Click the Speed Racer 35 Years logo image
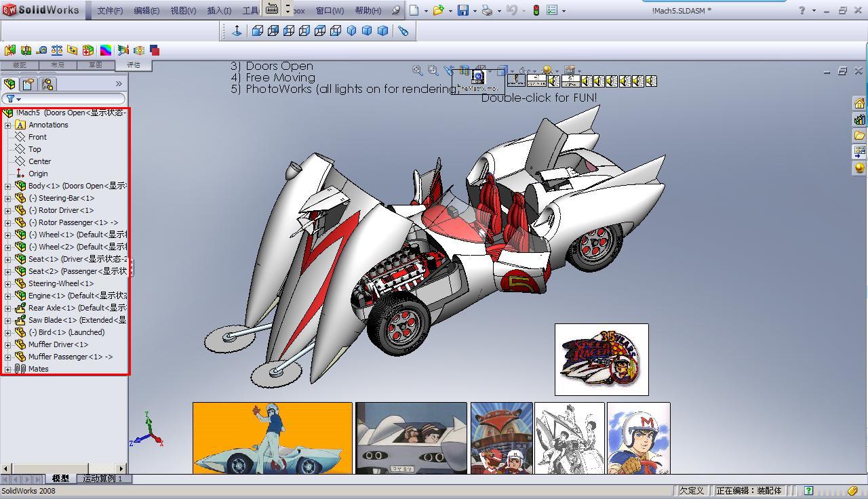Viewport: 868px width, 499px height. tap(601, 359)
